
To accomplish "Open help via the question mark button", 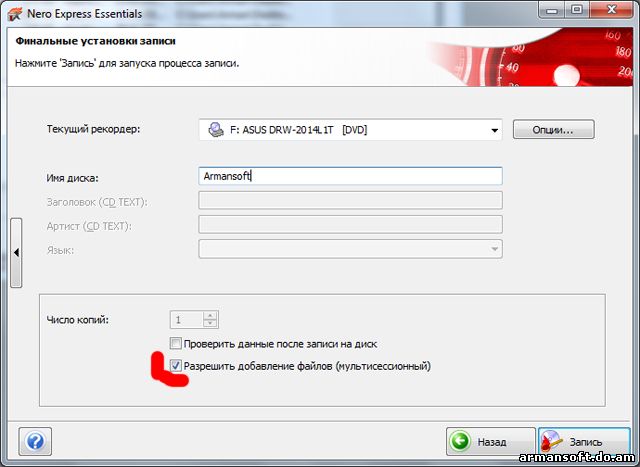I will (x=35, y=441).
